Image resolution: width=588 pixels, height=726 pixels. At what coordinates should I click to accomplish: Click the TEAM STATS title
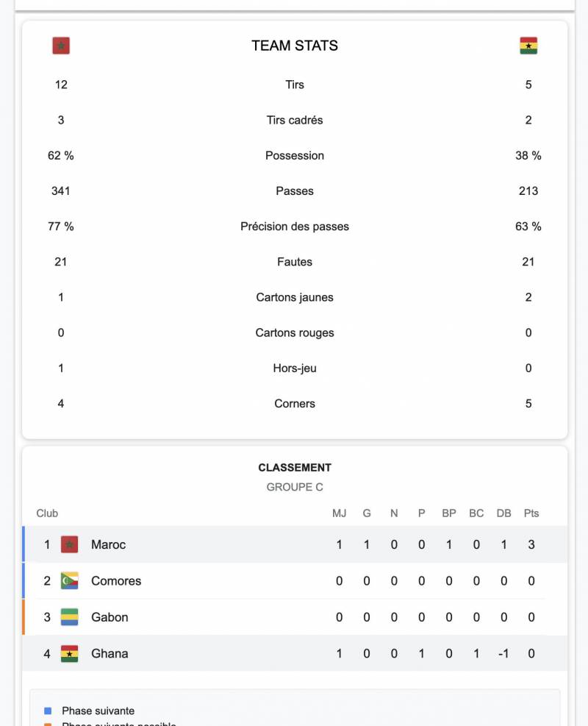(x=295, y=46)
